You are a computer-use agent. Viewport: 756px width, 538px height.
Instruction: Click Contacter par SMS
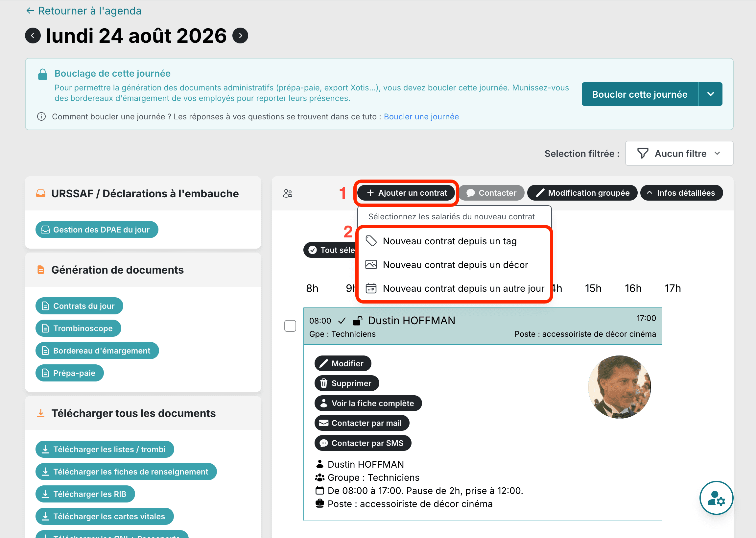pyautogui.click(x=363, y=443)
